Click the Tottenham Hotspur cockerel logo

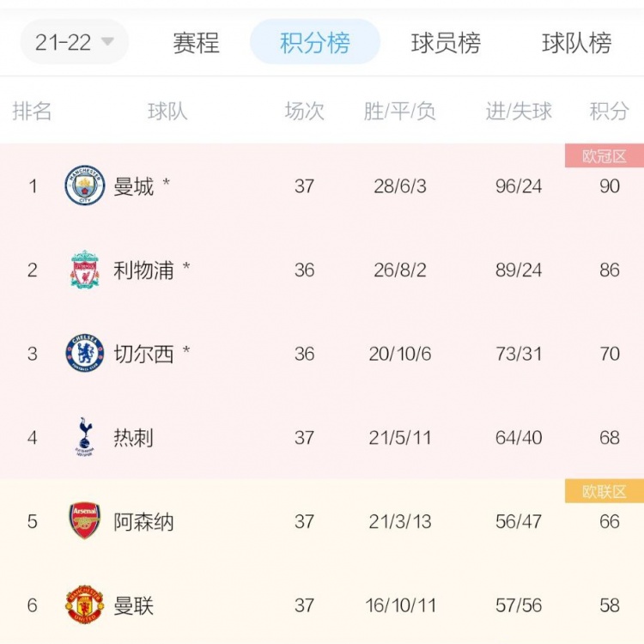85,437
